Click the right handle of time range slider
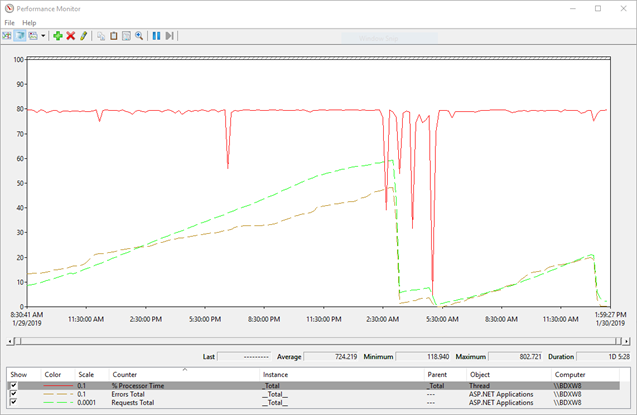The height and width of the screenshot is (415, 637). pyautogui.click(x=618, y=341)
